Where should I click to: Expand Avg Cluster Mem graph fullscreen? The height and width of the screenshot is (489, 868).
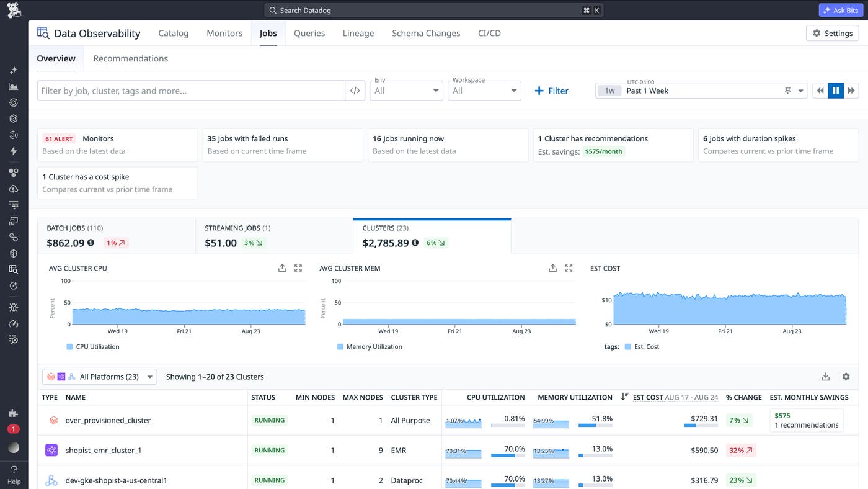click(x=569, y=268)
